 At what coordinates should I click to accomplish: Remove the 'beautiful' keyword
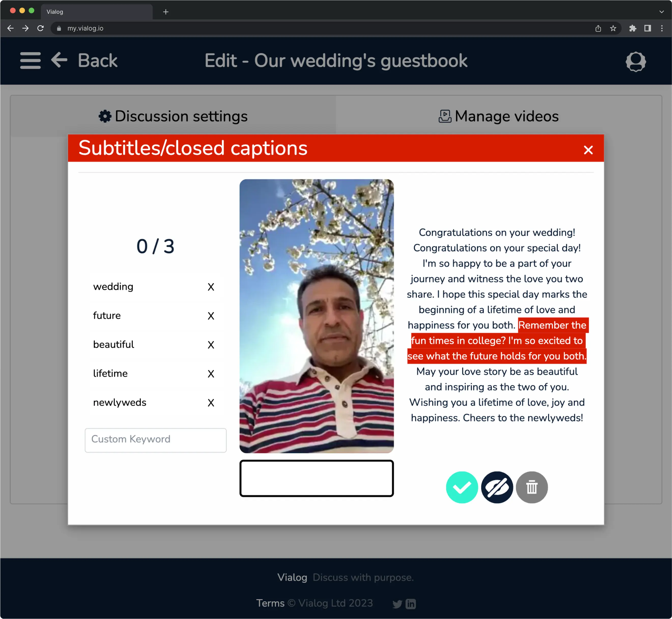coord(210,345)
